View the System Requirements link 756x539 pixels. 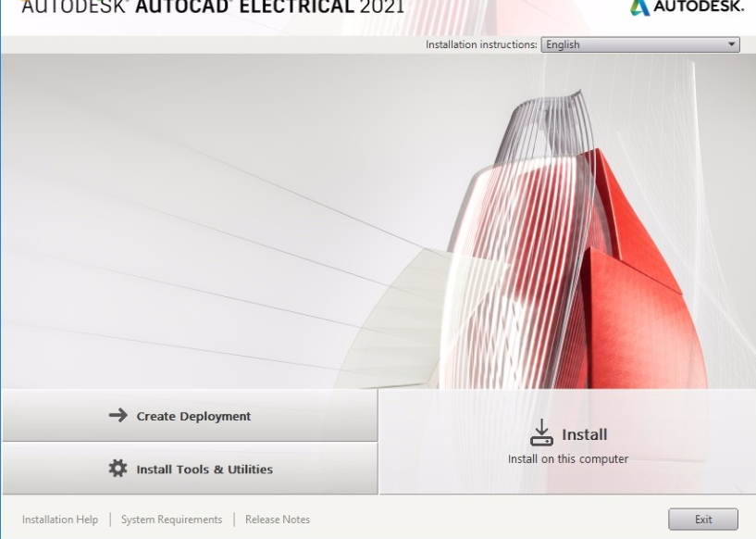171,520
